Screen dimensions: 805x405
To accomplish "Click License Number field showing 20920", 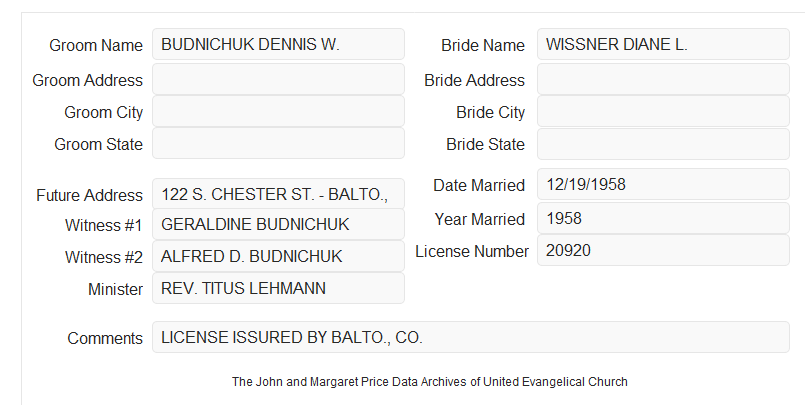I will [663, 250].
